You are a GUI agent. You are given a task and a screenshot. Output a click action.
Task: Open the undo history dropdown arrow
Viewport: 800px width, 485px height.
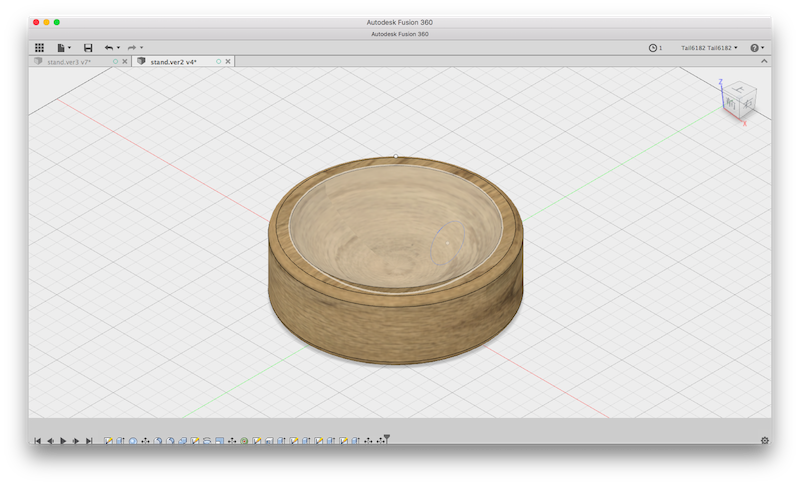pyautogui.click(x=118, y=47)
